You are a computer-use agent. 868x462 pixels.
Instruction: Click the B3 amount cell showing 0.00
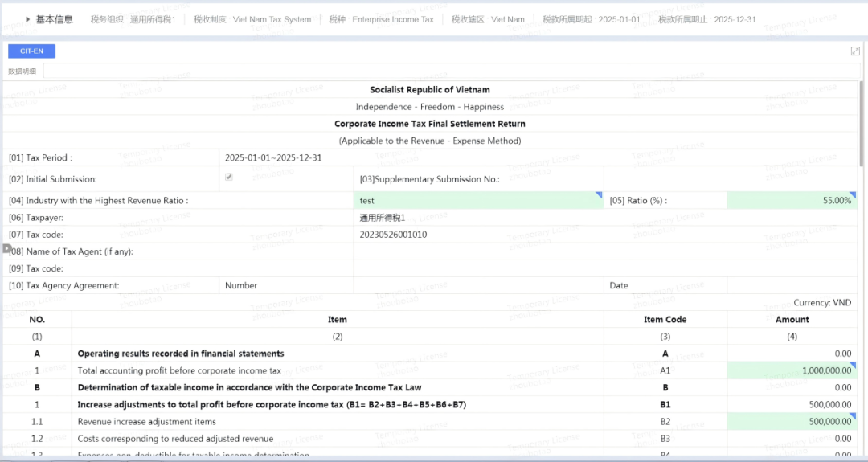pyautogui.click(x=792, y=439)
